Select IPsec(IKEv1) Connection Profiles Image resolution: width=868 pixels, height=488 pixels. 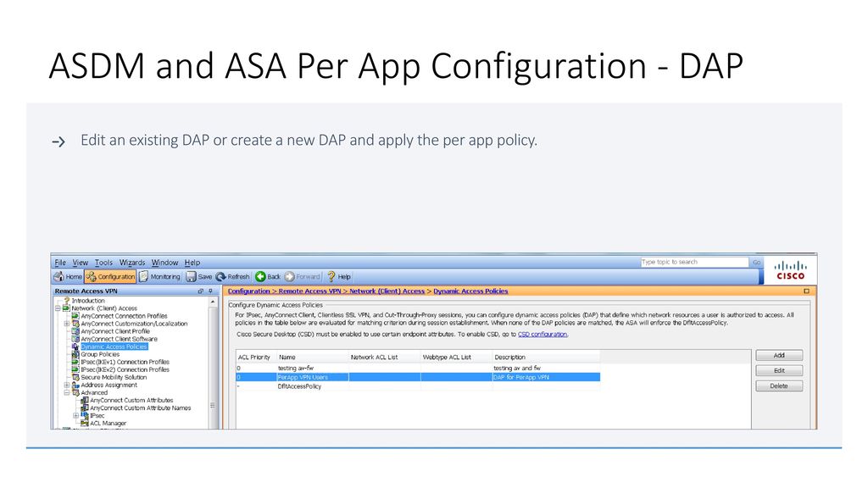[x=125, y=362]
